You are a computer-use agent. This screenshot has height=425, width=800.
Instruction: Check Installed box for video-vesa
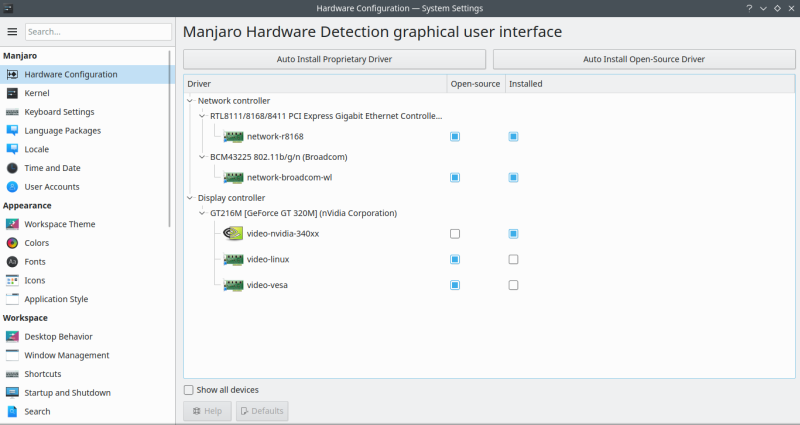[513, 285]
